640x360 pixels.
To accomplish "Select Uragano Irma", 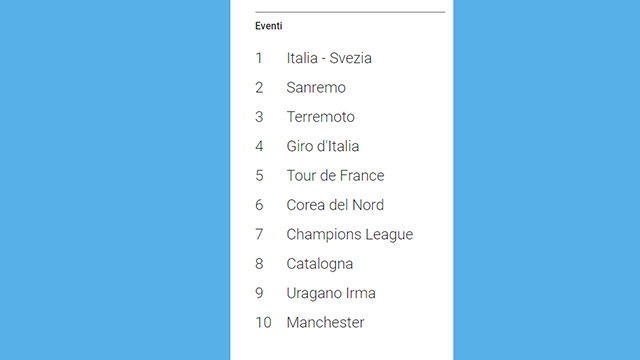I will 331,293.
